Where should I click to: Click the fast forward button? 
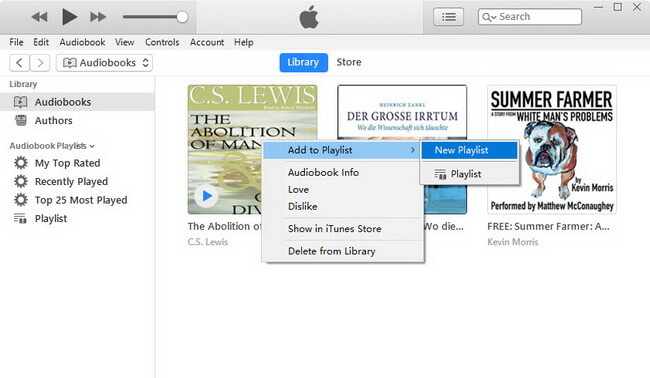[98, 17]
